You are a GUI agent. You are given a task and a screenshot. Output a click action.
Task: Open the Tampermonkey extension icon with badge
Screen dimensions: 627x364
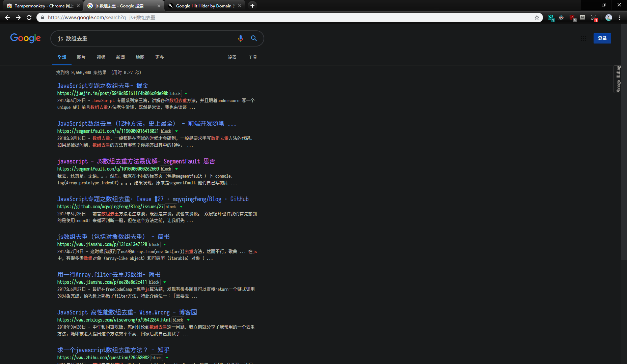[594, 18]
